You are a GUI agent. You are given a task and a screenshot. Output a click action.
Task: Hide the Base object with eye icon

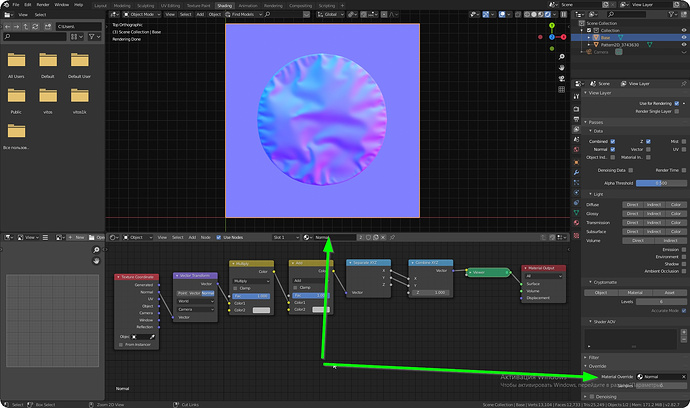coord(684,37)
